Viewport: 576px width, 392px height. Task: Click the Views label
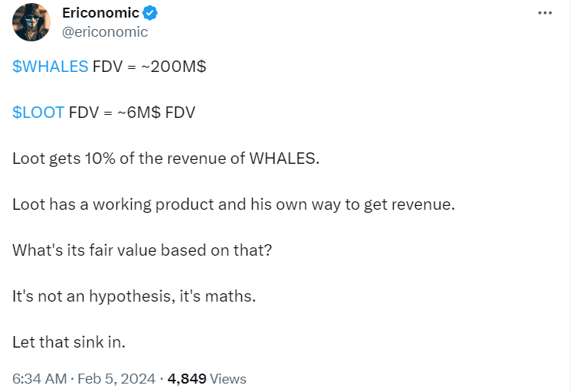[227, 378]
